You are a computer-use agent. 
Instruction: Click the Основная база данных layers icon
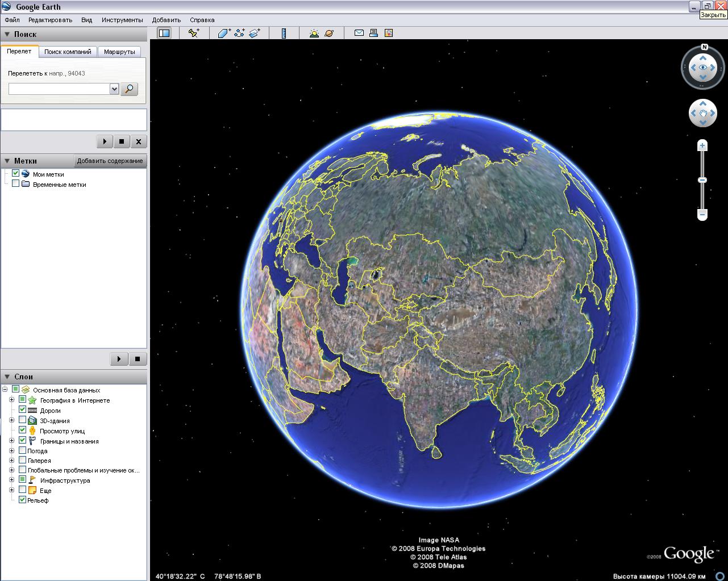[x=26, y=390]
